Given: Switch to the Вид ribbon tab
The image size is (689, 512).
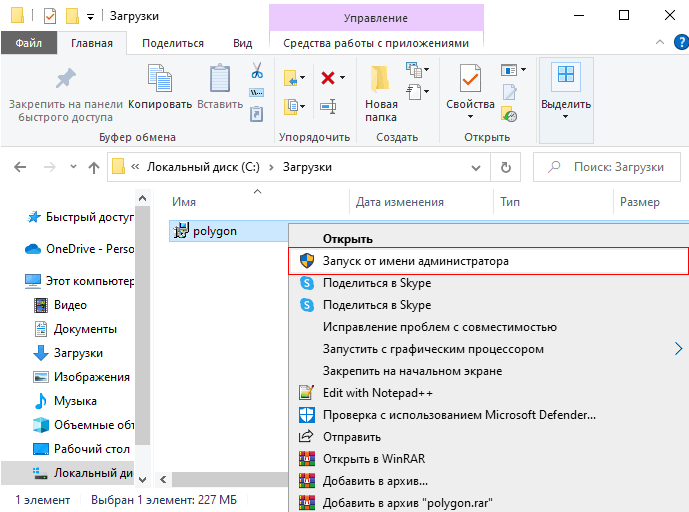Looking at the screenshot, I should coord(242,43).
